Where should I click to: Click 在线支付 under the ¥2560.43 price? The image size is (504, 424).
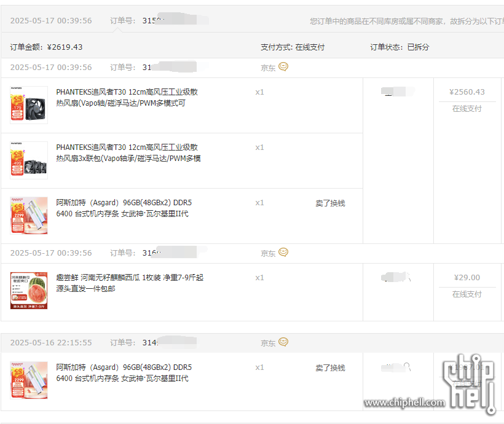pos(467,109)
